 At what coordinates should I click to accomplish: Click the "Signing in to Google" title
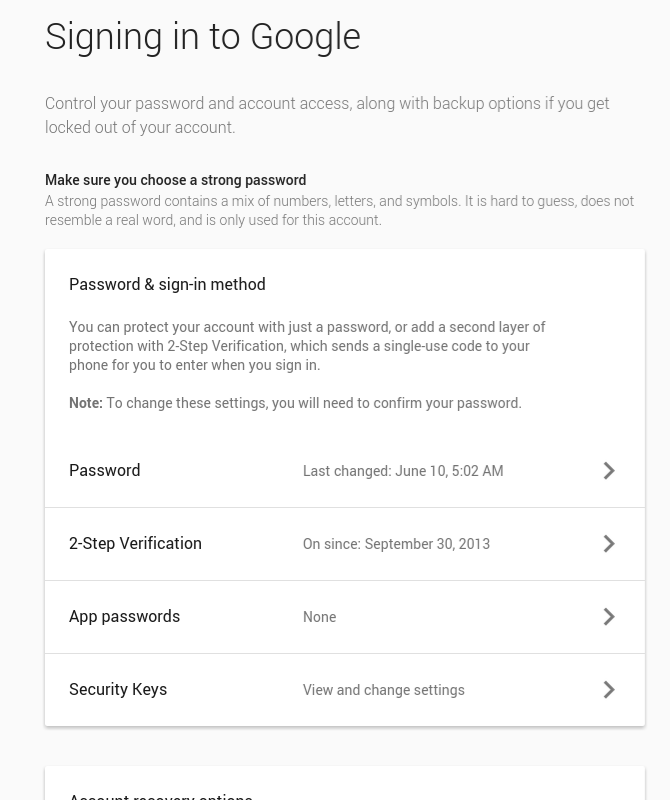click(x=203, y=36)
